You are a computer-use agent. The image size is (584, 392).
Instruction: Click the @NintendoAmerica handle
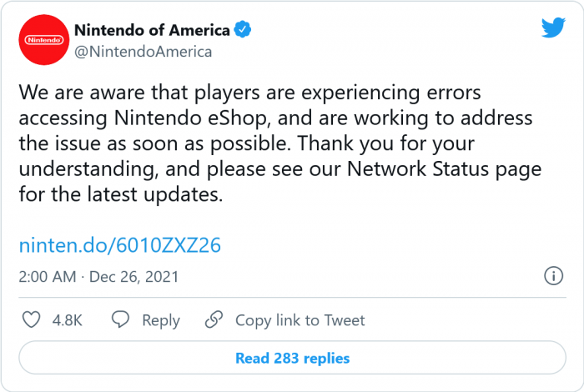[x=143, y=51]
